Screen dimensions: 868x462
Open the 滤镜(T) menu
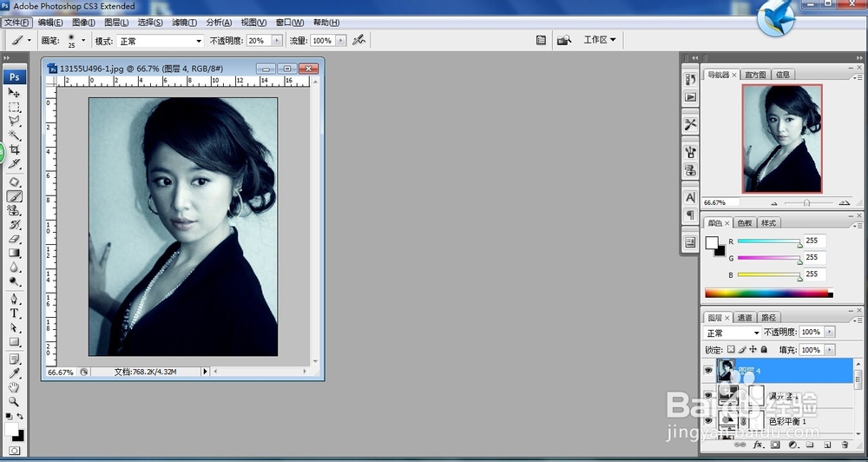click(184, 23)
